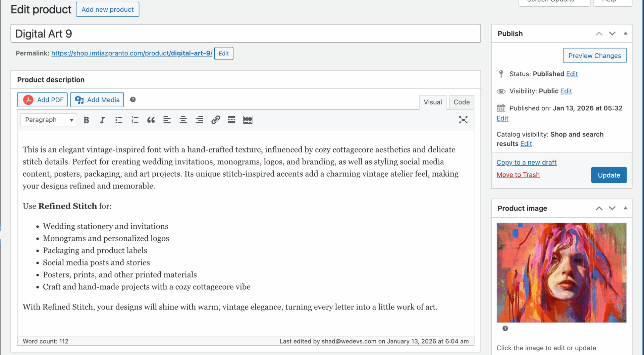Open Copy to a new draft
Screen dimensions: 644x355
(x=526, y=162)
